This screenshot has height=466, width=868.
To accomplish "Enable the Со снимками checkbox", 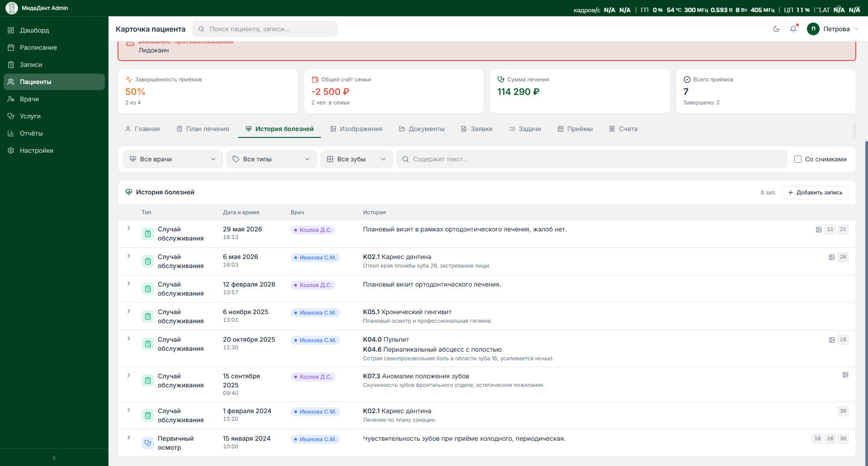I will click(798, 159).
